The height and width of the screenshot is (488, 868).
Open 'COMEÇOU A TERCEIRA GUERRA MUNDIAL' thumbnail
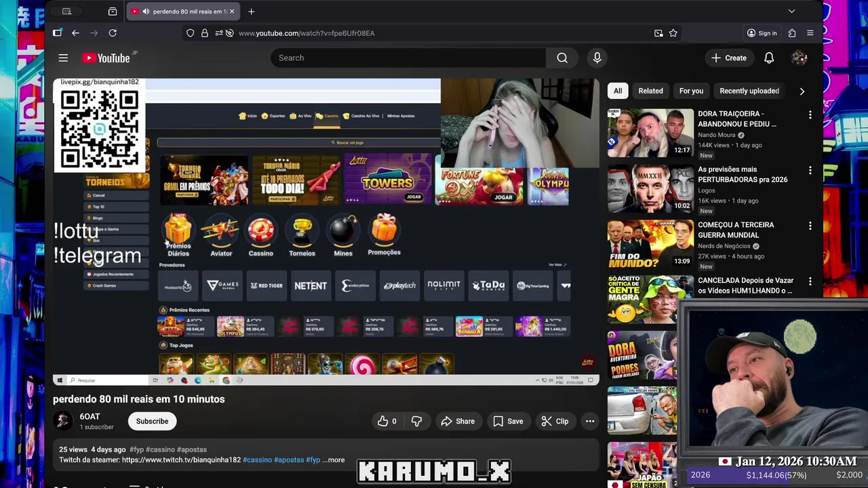(650, 244)
